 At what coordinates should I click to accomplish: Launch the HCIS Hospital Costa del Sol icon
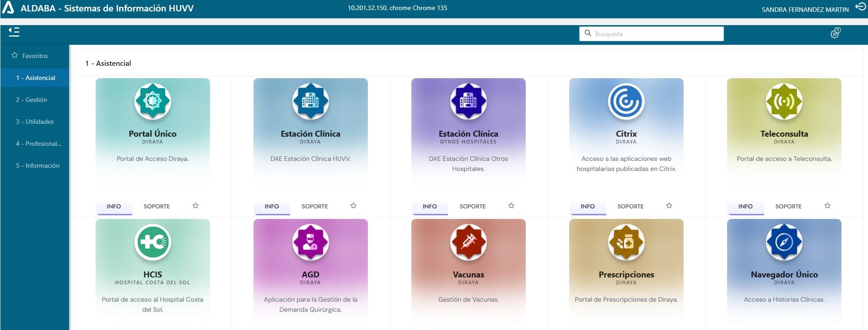pyautogui.click(x=153, y=242)
